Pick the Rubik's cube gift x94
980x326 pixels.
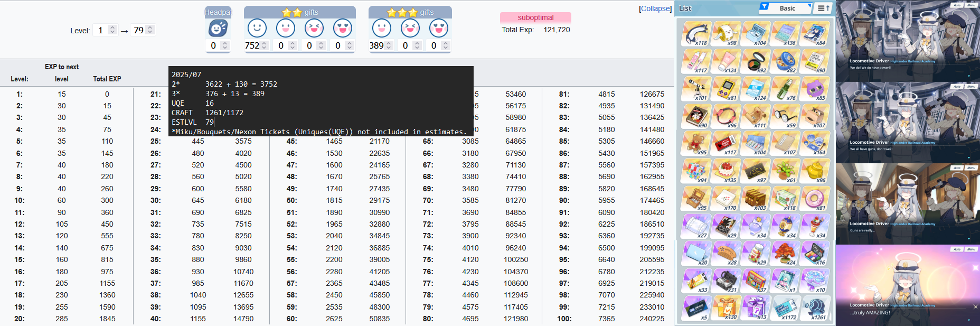tap(696, 171)
